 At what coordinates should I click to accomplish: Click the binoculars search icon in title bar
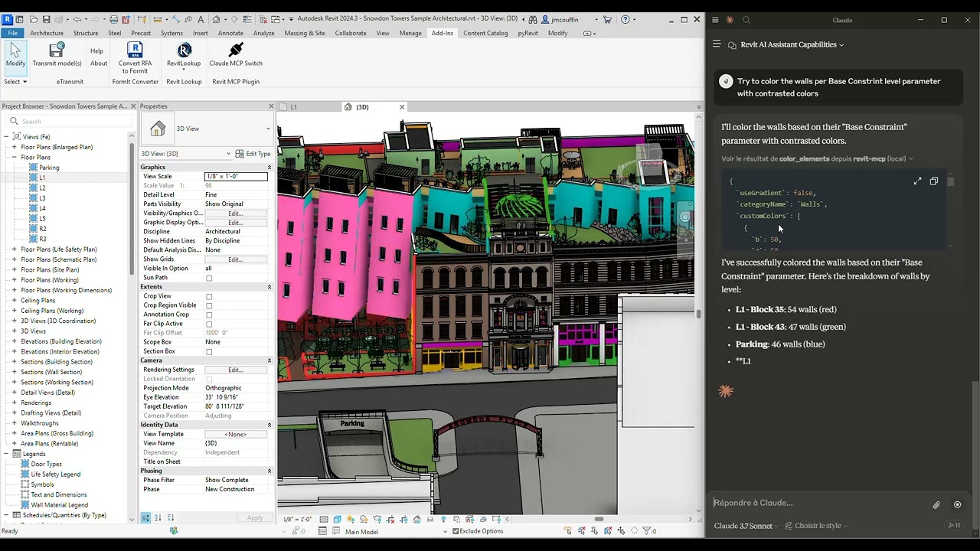533,20
